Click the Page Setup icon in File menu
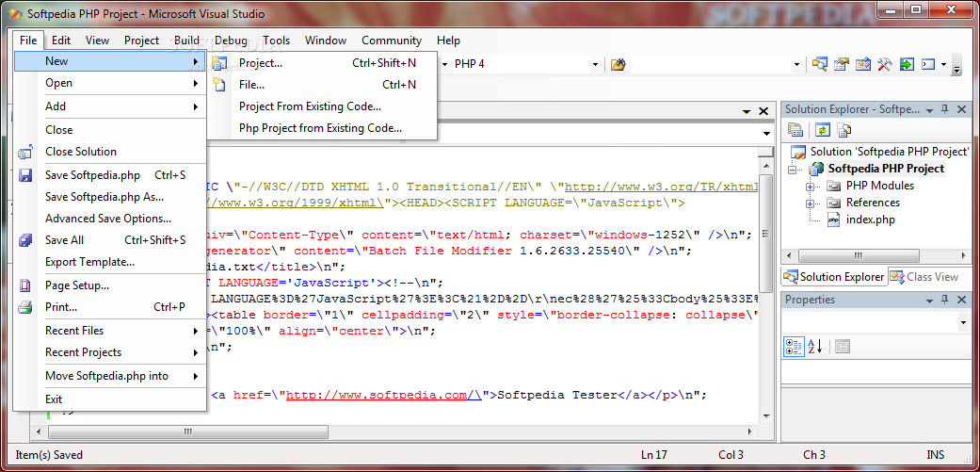The image size is (980, 472). [x=25, y=285]
